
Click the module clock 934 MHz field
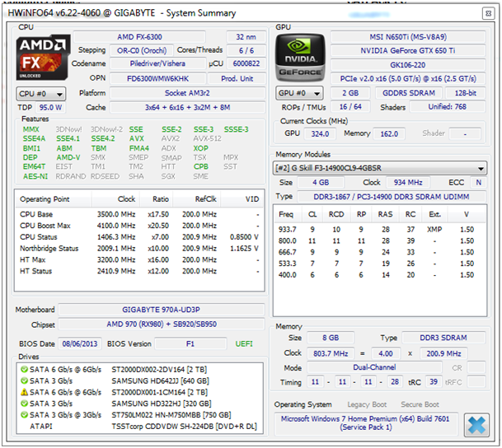click(408, 183)
